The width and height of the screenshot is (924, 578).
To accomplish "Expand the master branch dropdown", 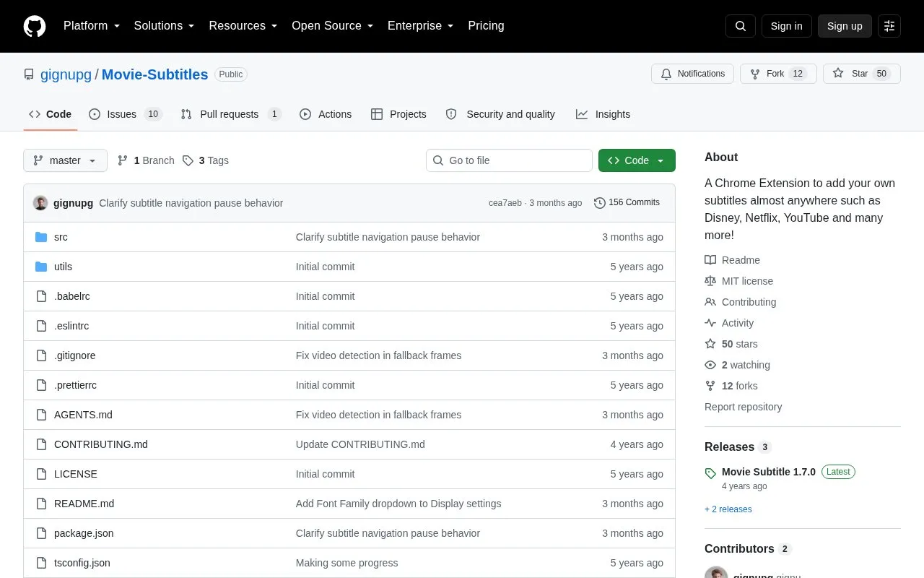I will coord(65,160).
